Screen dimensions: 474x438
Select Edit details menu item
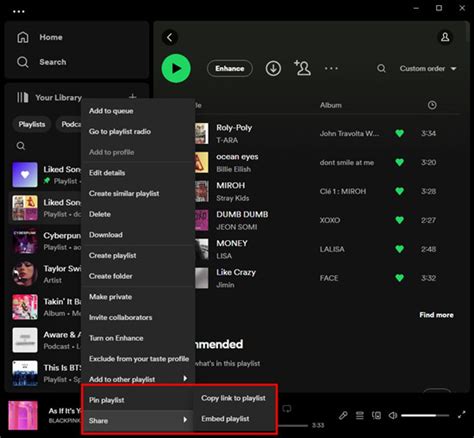click(x=138, y=173)
